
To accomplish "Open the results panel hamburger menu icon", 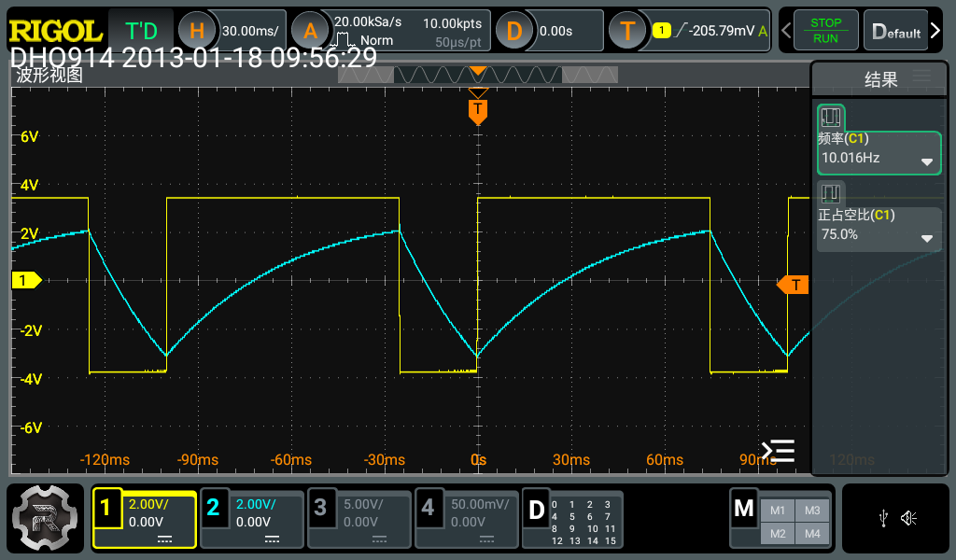I will (x=921, y=77).
